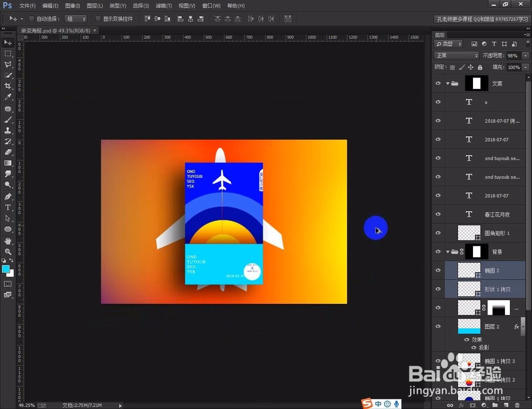Click an align distribute button in the options bar

219,19
